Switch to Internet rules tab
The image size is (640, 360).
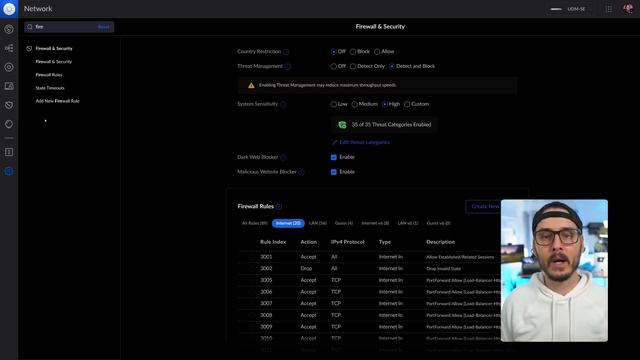288,223
